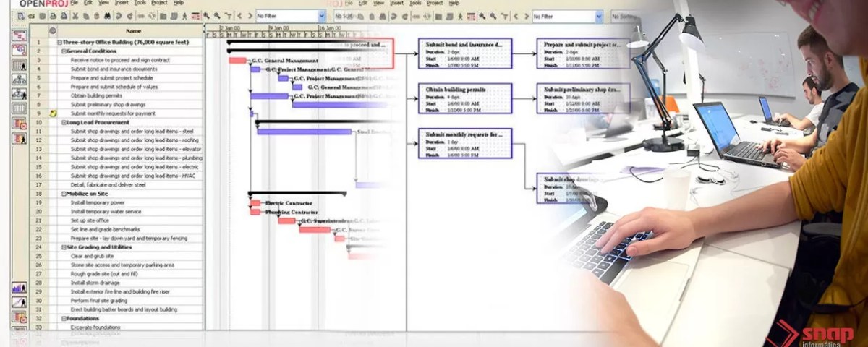Screen dimensions: 868x347
Task: Click the Name column header
Action: pyautogui.click(x=133, y=31)
